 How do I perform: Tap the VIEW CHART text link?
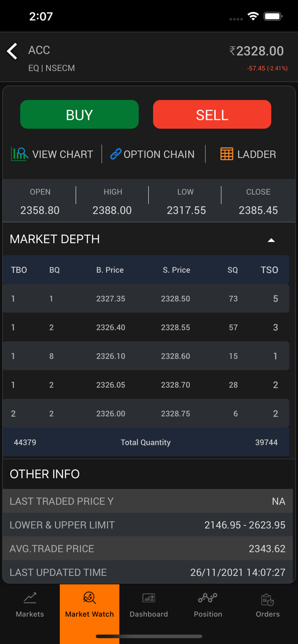click(x=62, y=154)
